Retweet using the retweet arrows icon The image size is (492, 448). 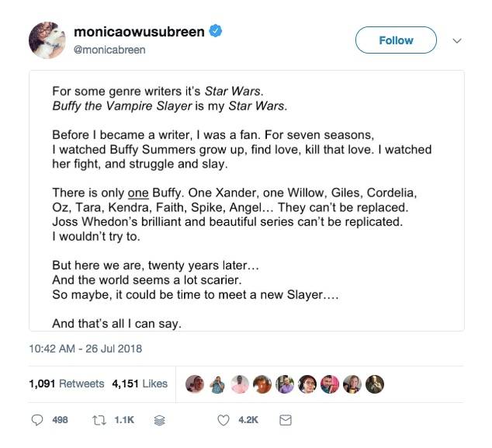[100, 420]
